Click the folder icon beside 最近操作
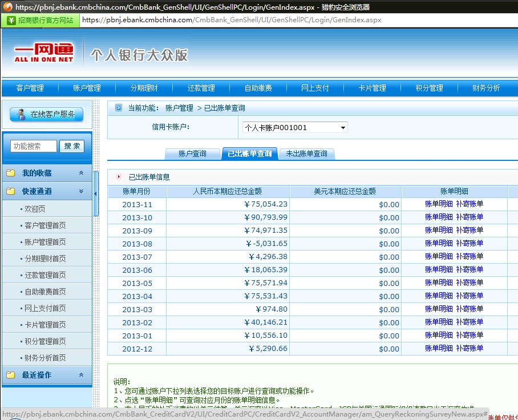 (10, 375)
